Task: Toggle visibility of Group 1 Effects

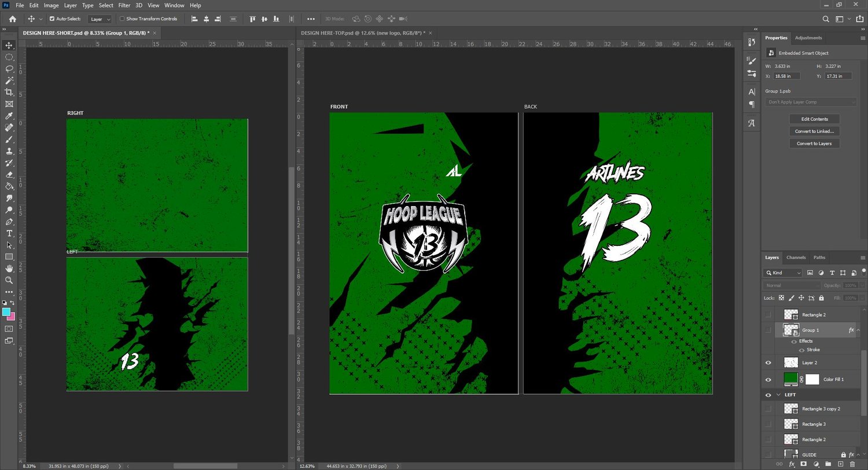Action: (794, 342)
